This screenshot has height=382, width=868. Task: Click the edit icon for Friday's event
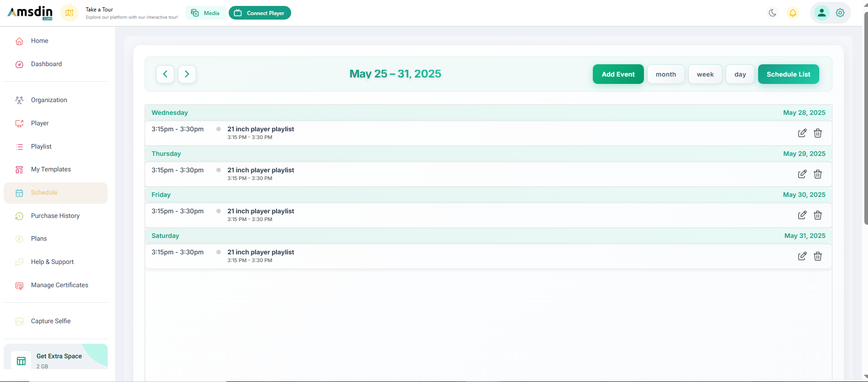802,215
